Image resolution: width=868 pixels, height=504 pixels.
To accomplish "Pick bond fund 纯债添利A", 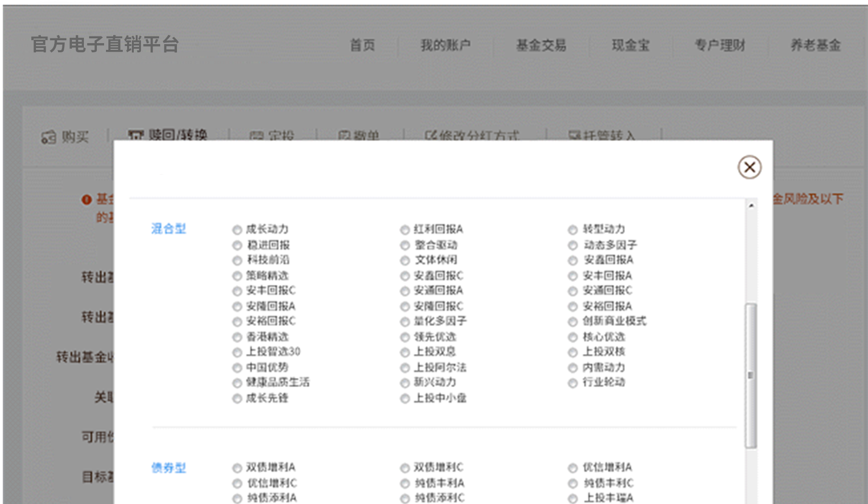I will (237, 499).
